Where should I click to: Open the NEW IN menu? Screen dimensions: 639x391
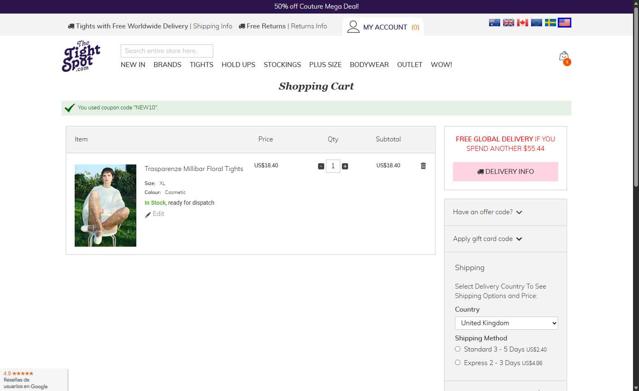[133, 65]
